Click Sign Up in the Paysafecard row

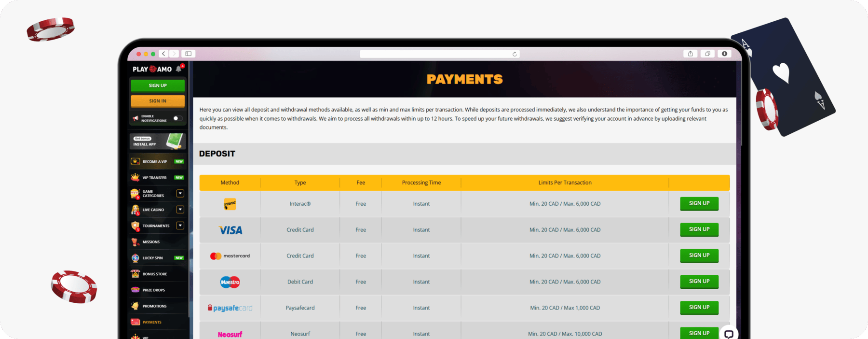699,308
